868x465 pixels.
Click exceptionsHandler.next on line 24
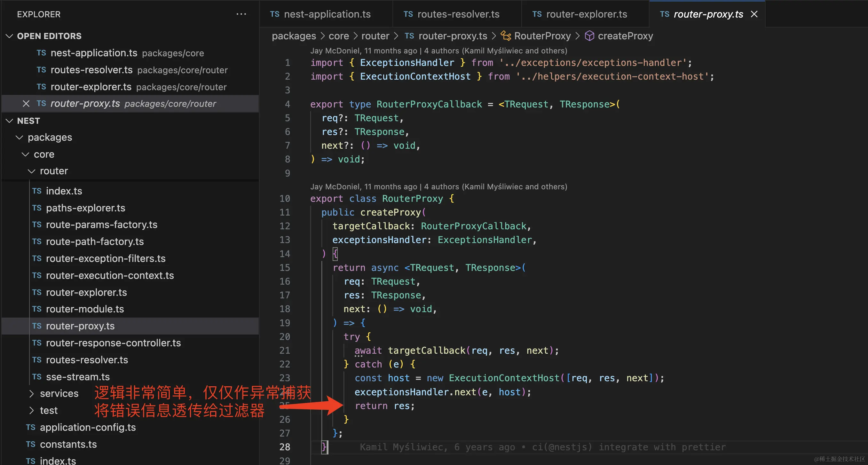click(x=415, y=392)
